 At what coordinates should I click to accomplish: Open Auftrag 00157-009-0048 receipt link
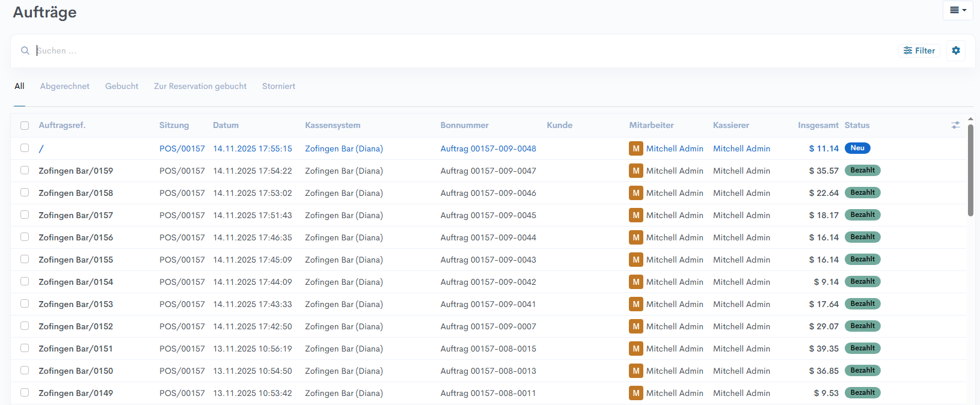pos(488,148)
